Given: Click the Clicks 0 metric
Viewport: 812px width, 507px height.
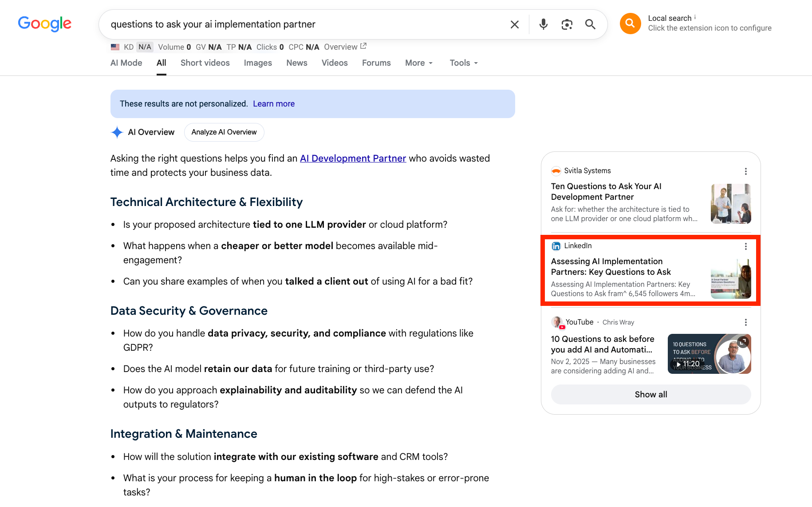Looking at the screenshot, I should (270, 47).
